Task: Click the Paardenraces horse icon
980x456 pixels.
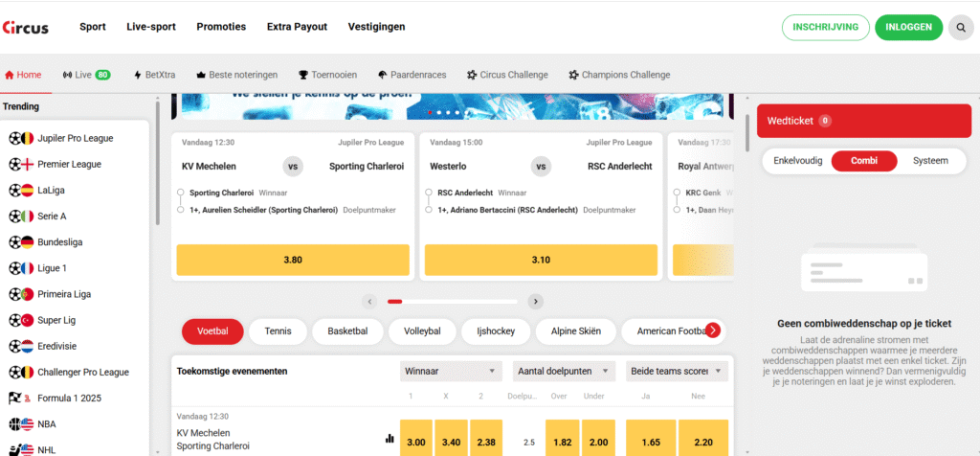Action: [383, 75]
